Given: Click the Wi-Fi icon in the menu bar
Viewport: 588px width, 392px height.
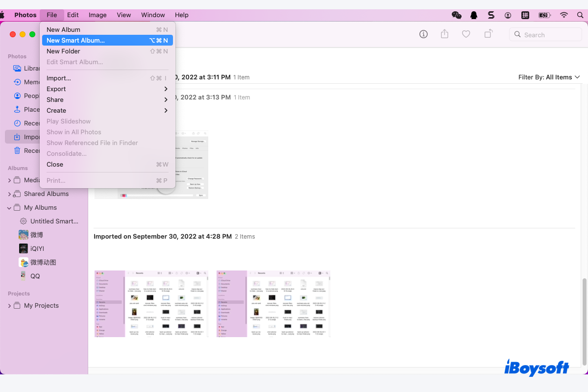Looking at the screenshot, I should click(x=564, y=15).
